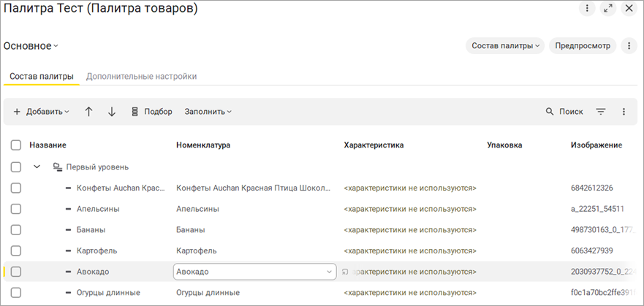This screenshot has width=644, height=306.
Task: Open the Основное dropdown
Action: coord(31,46)
